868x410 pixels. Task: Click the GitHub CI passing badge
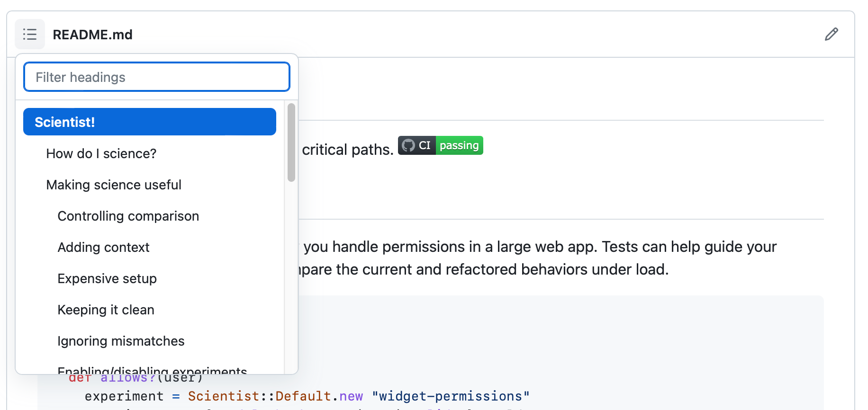pyautogui.click(x=440, y=145)
